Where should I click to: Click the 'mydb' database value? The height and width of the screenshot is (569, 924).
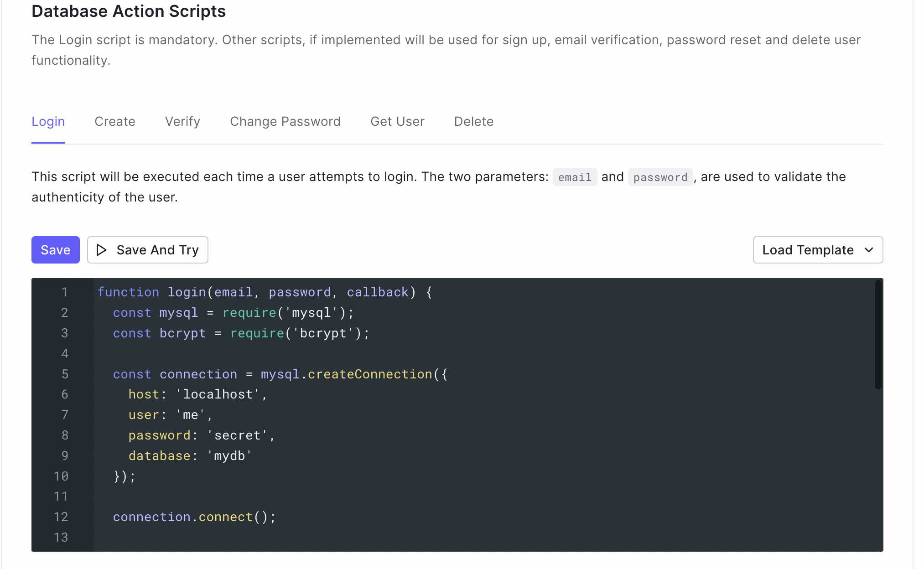(229, 456)
